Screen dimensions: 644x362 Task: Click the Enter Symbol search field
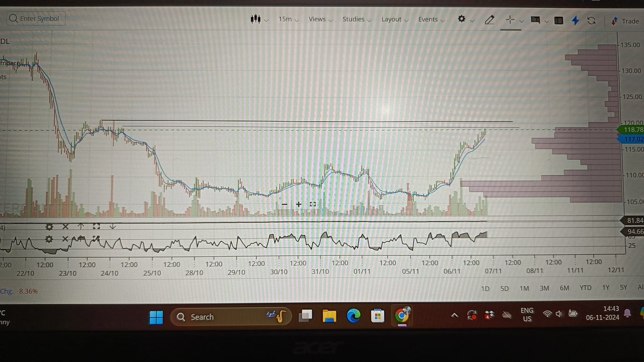tap(35, 18)
